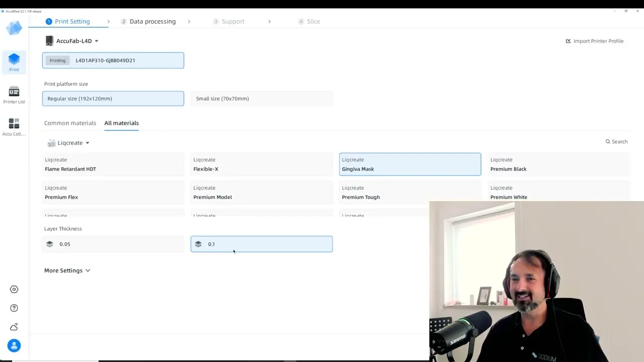The width and height of the screenshot is (644, 362).
Task: Click the Search materials field
Action: click(x=616, y=142)
